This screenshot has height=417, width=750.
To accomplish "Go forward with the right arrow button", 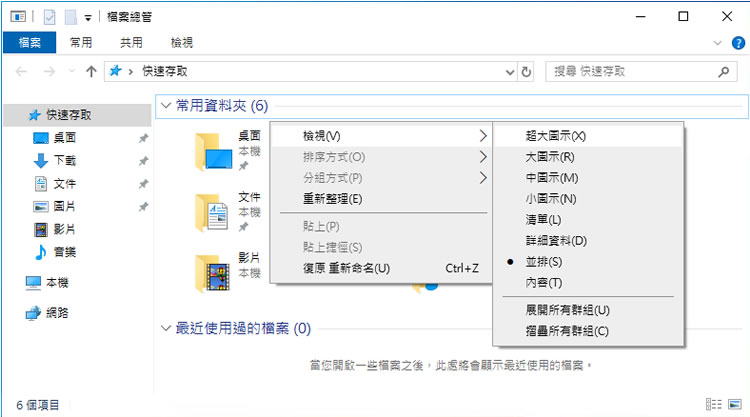I will 49,72.
